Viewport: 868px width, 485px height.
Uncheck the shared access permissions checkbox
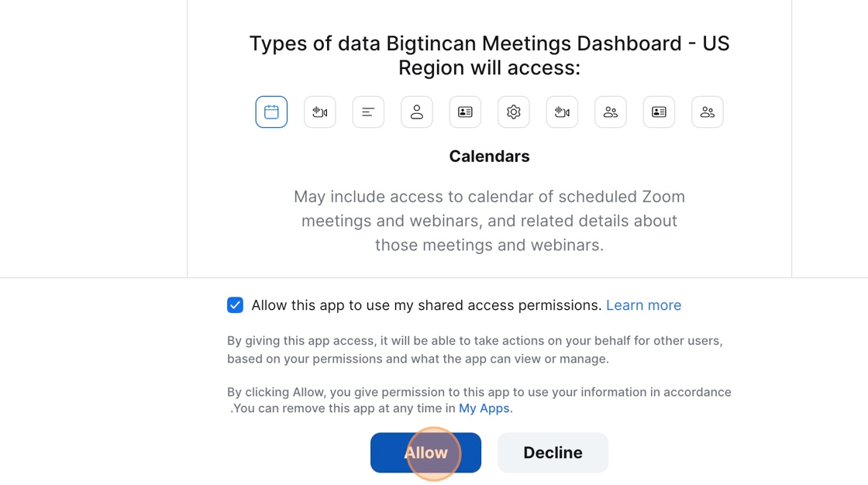point(235,305)
